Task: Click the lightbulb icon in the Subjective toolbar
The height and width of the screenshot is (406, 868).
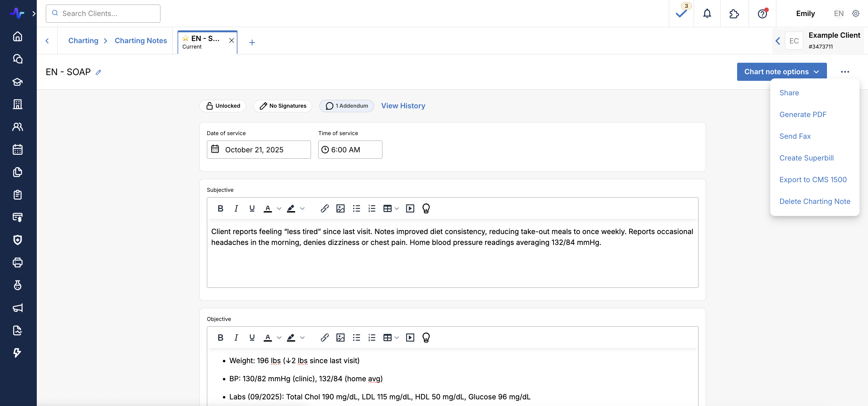Action: [426, 208]
